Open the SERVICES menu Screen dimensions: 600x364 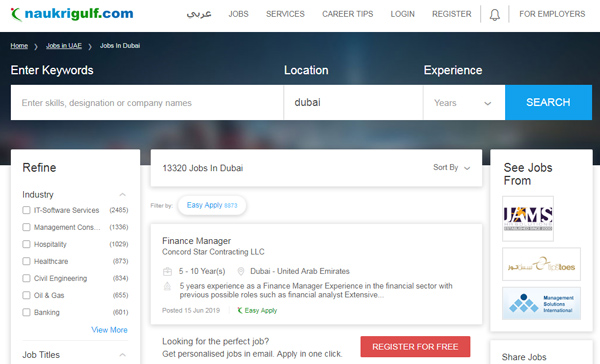pos(285,14)
